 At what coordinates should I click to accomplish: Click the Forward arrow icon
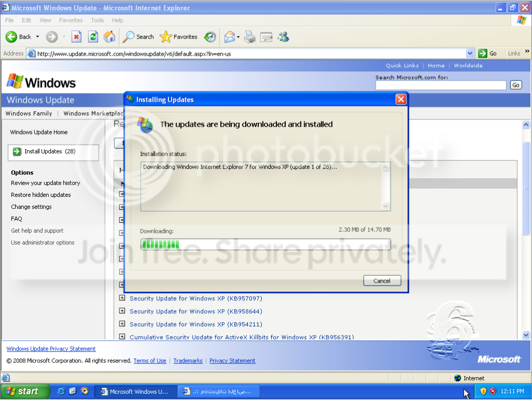(x=51, y=37)
